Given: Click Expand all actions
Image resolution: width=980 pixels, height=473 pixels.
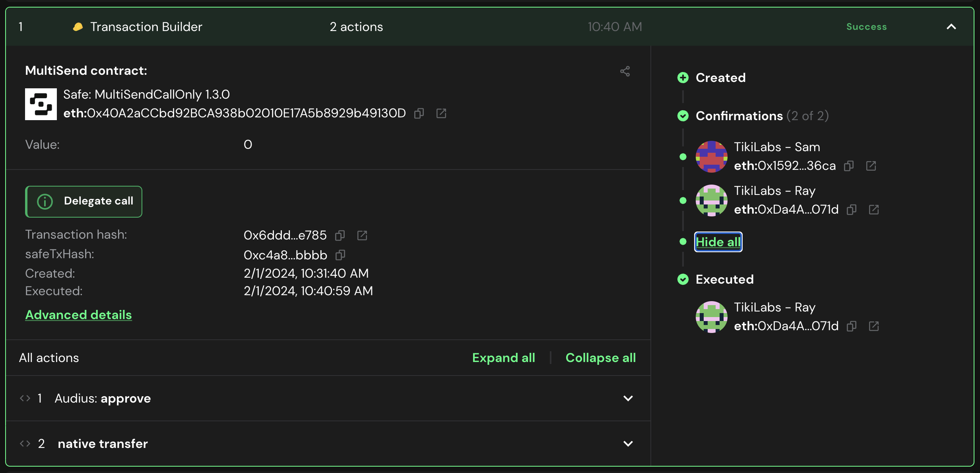Looking at the screenshot, I should [503, 358].
